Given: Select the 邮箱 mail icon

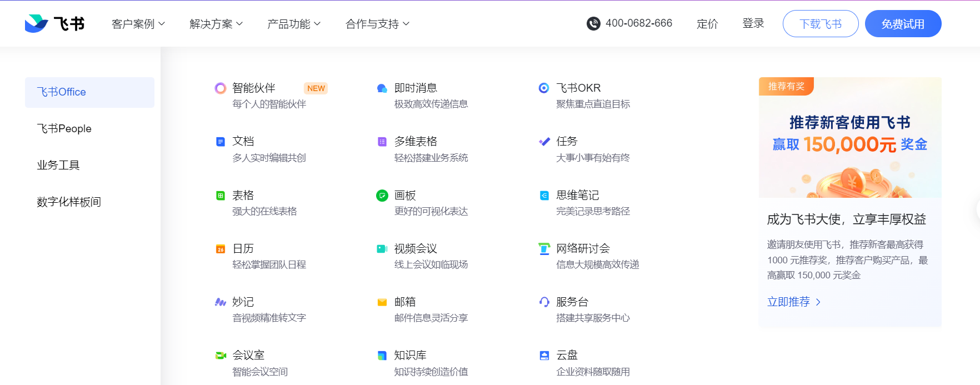Looking at the screenshot, I should tap(382, 302).
